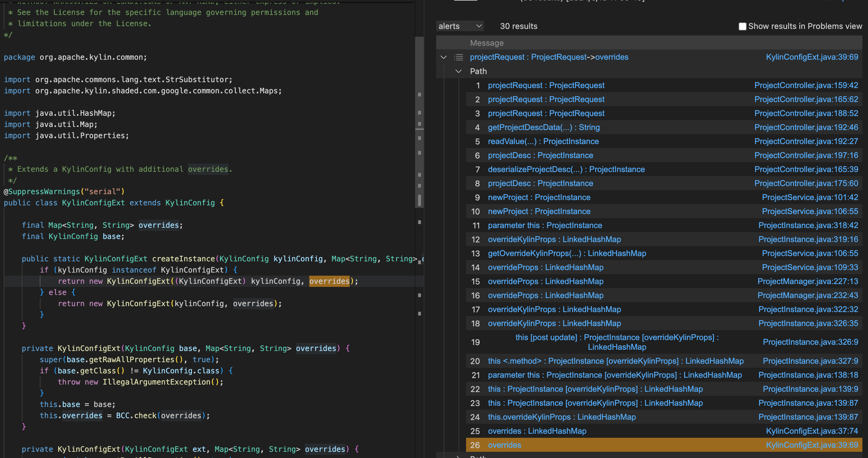The width and height of the screenshot is (868, 458).
Task: Enable Show results in Problems view checkbox
Action: tap(742, 26)
